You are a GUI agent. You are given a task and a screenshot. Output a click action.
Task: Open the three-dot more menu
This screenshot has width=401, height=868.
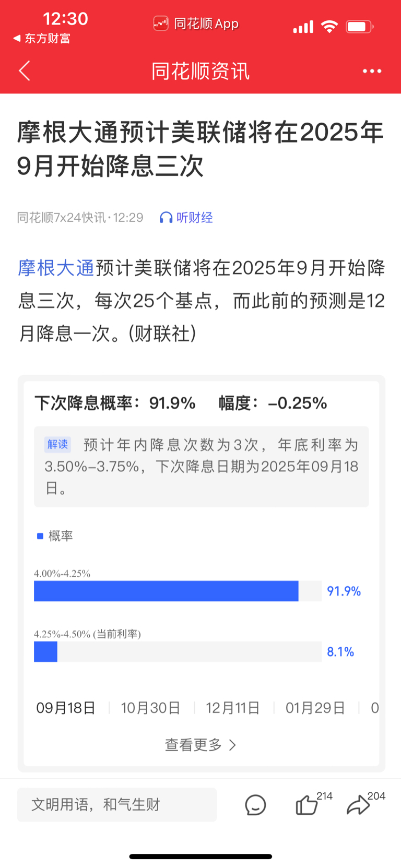coord(372,71)
